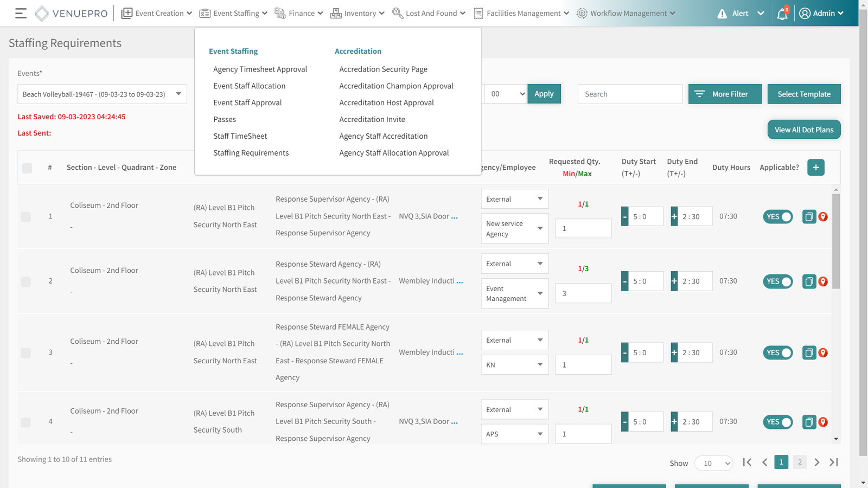Viewport: 868px width, 488px height.
Task: Click copy icon in row 1
Action: click(809, 217)
